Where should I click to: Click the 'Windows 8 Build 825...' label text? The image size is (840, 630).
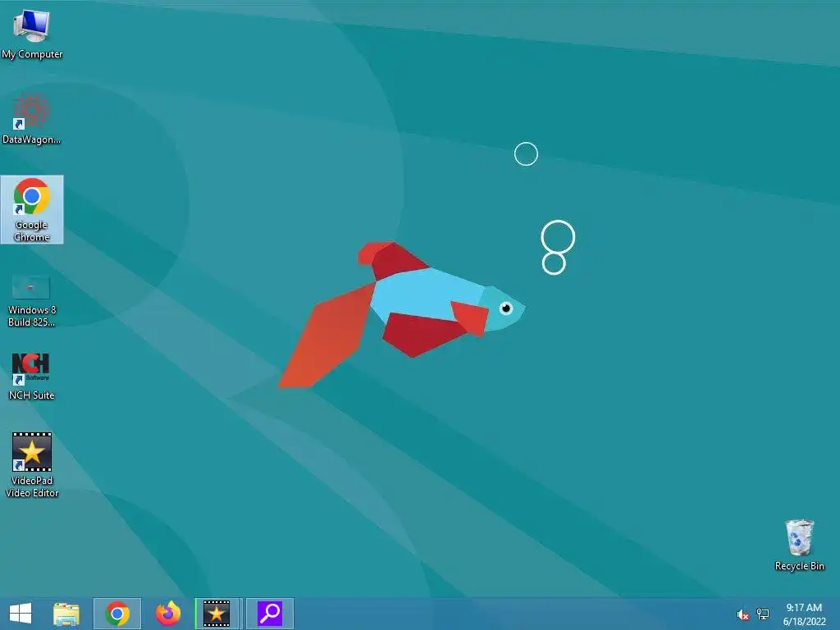[32, 316]
